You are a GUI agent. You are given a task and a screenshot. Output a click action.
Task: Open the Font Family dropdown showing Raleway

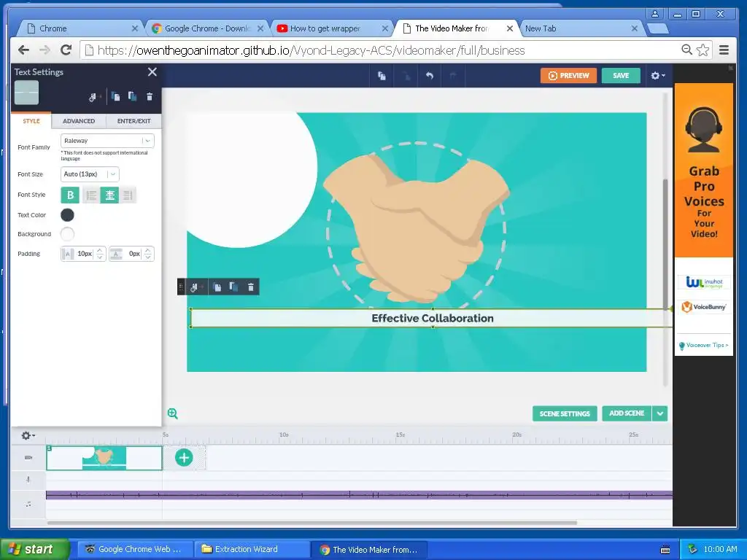107,141
